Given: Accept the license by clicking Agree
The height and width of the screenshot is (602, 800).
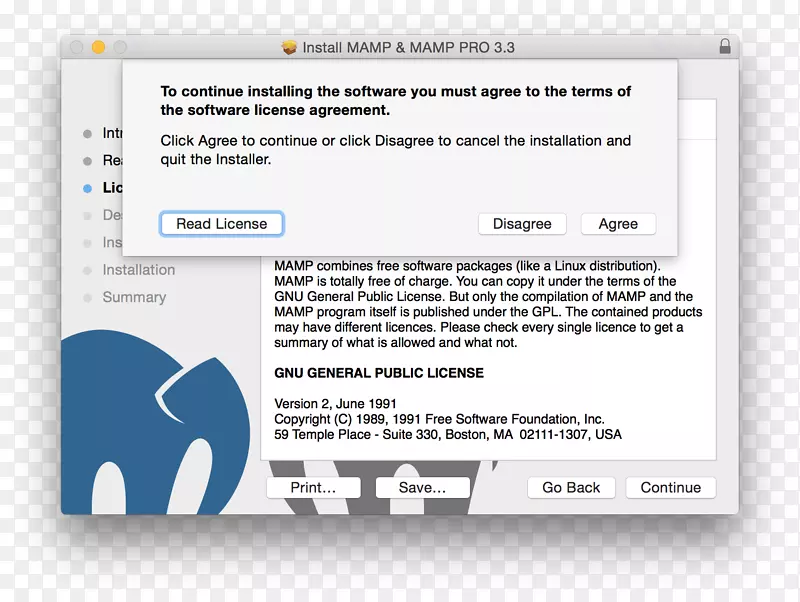Looking at the screenshot, I should [x=618, y=224].
